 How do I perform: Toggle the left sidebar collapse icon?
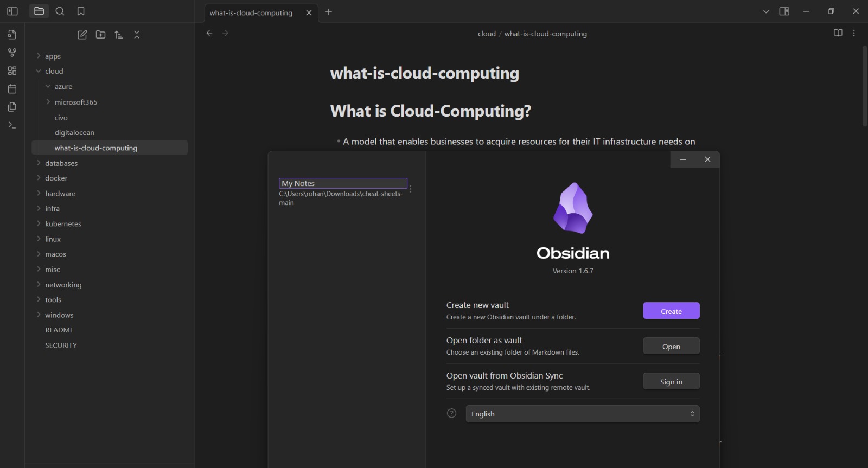12,11
